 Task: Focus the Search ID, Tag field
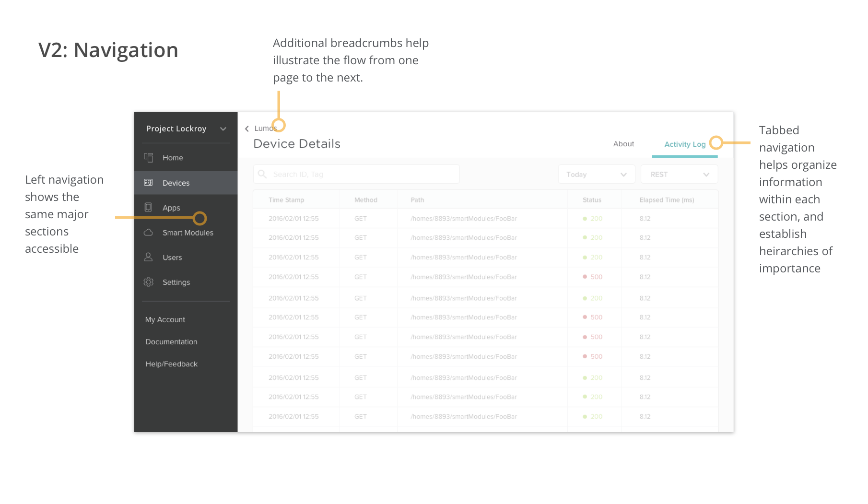click(x=356, y=174)
